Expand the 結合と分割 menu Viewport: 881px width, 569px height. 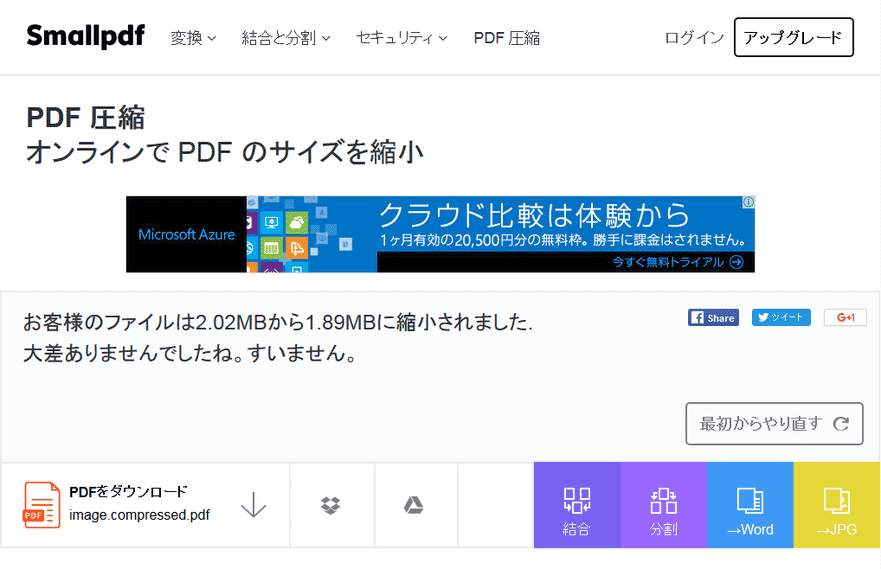click(x=286, y=38)
